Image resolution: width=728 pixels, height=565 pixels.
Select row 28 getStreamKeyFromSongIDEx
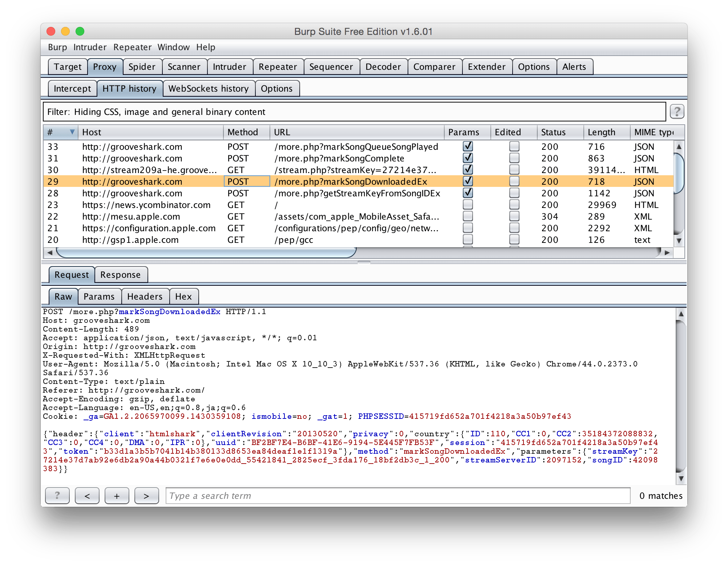[358, 193]
